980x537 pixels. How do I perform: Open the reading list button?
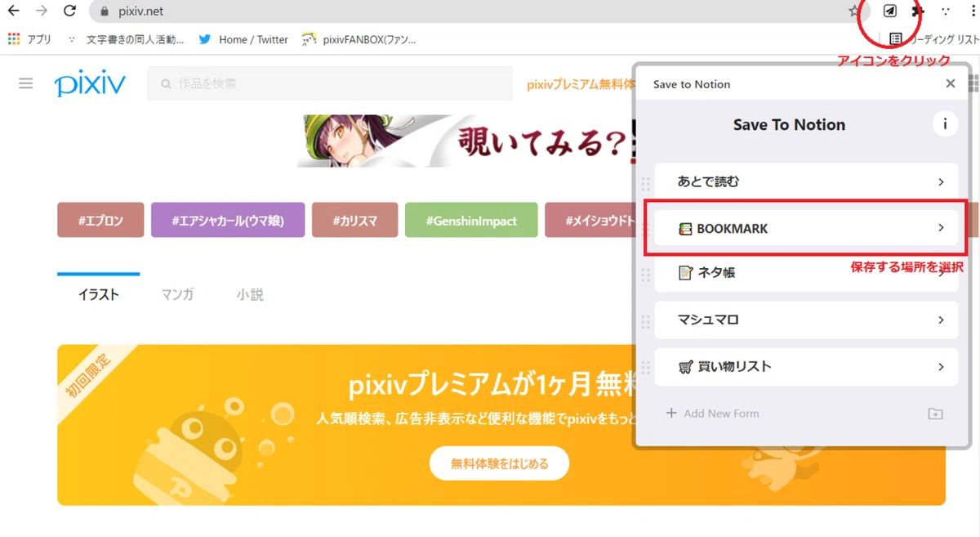pos(934,39)
